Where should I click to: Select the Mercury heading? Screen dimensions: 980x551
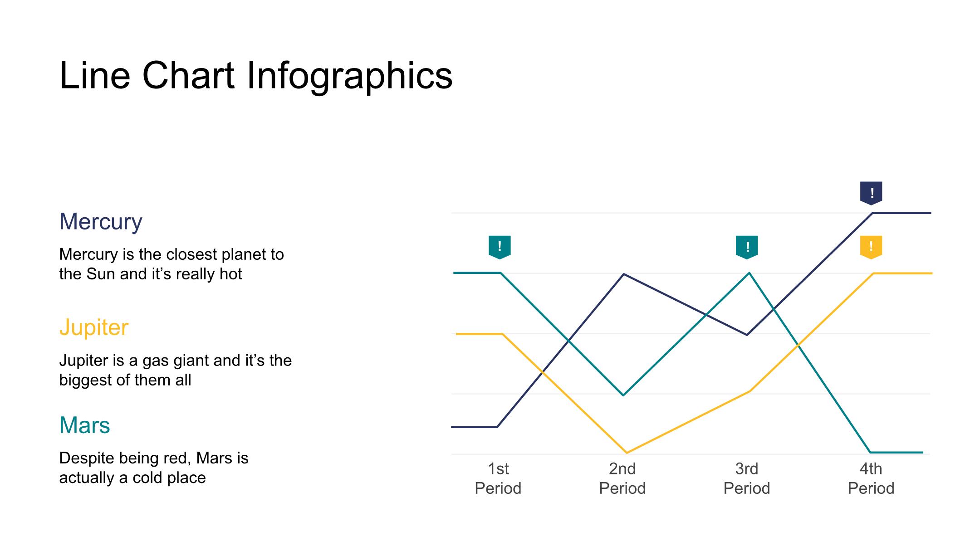pos(101,221)
